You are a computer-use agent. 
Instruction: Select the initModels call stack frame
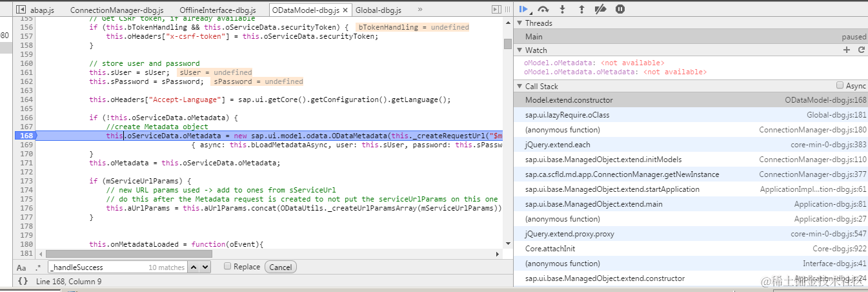point(691,160)
